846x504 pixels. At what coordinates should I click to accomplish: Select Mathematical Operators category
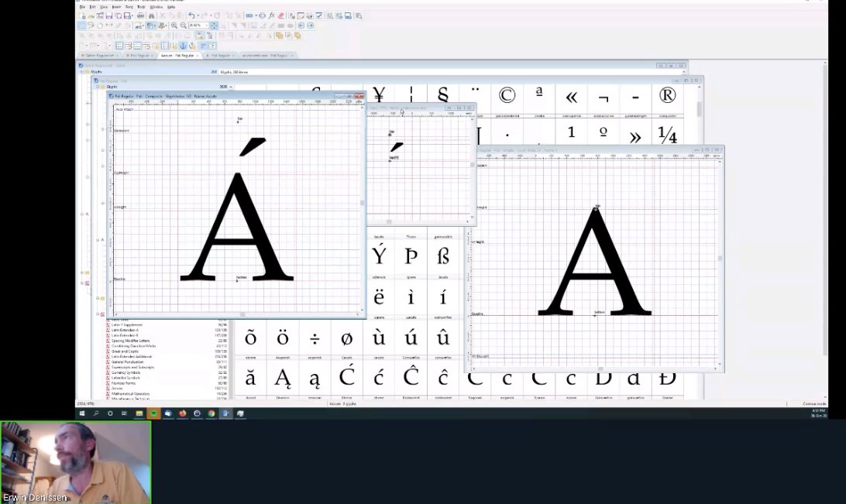pyautogui.click(x=131, y=393)
